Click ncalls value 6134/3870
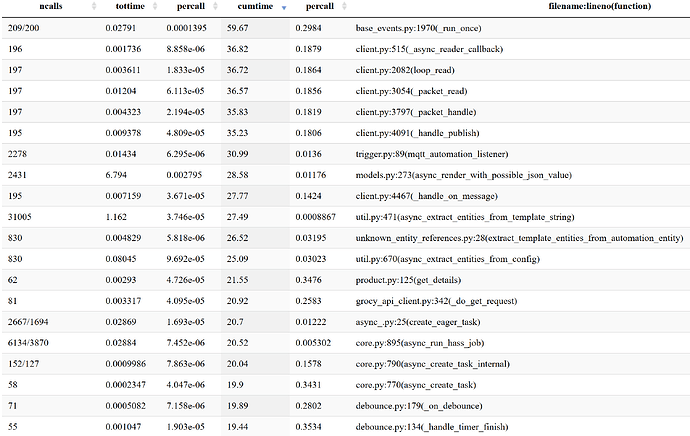Image resolution: width=690 pixels, height=436 pixels. click(28, 343)
